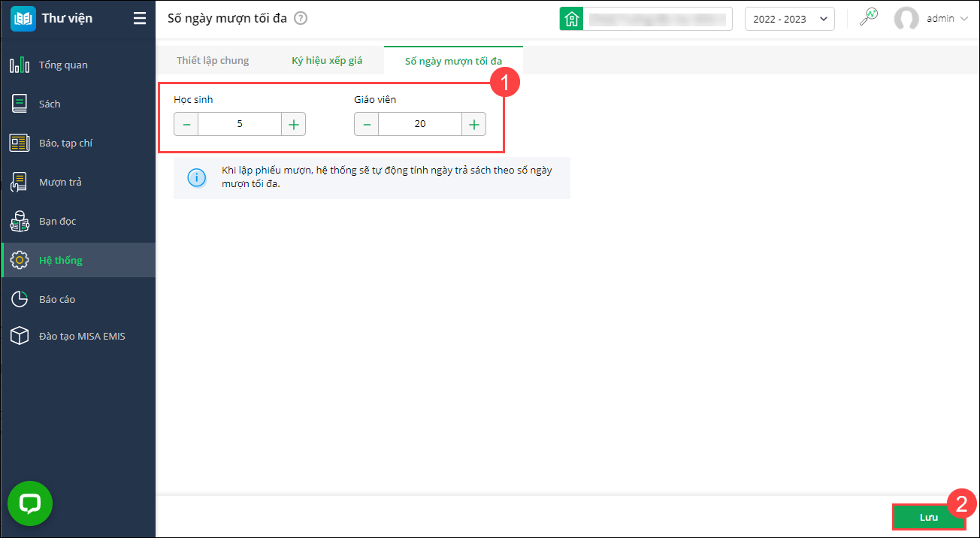Go to Sách menu item
The height and width of the screenshot is (538, 980).
[78, 104]
